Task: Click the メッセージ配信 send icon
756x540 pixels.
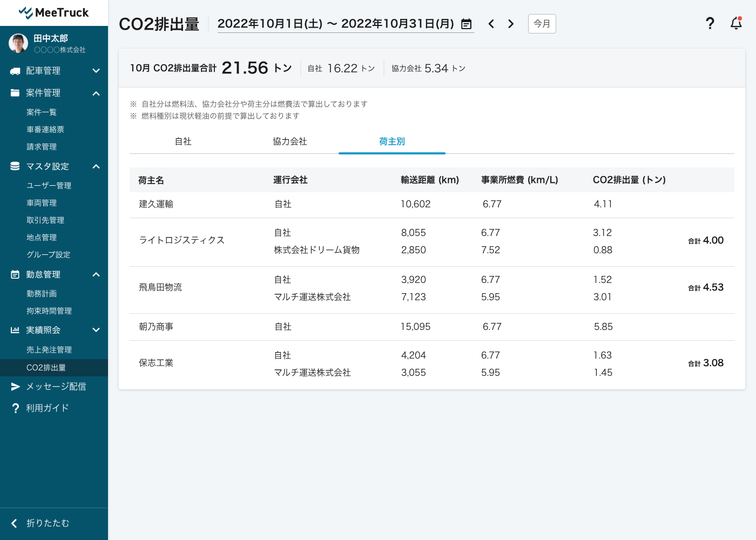Action: click(15, 387)
